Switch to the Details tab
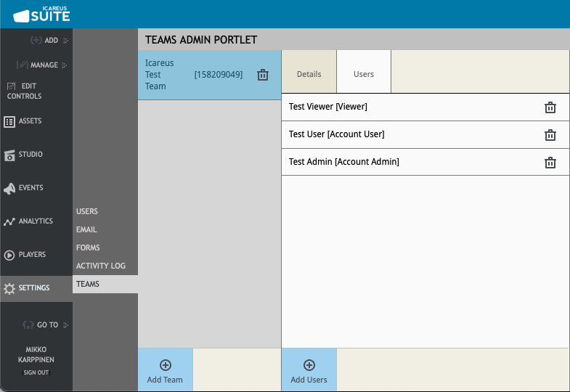Viewport: 570px width, 392px height. 309,74
